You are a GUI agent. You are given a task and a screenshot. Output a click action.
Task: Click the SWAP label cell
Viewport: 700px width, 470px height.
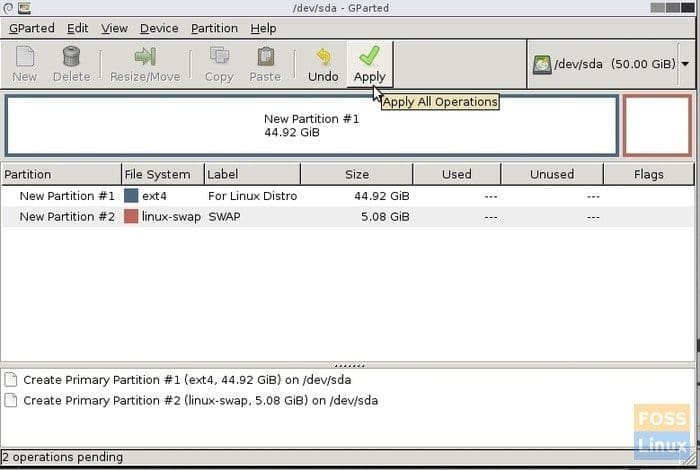pos(225,216)
